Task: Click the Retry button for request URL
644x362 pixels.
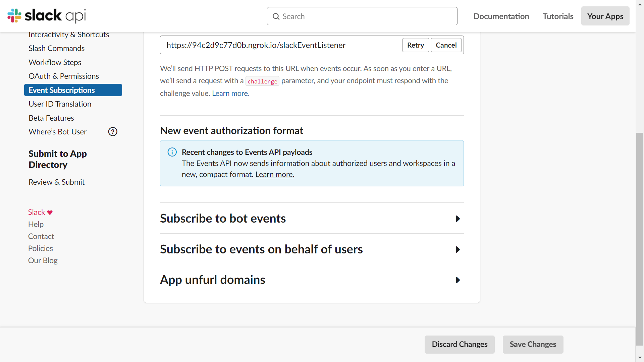Action: click(x=416, y=45)
